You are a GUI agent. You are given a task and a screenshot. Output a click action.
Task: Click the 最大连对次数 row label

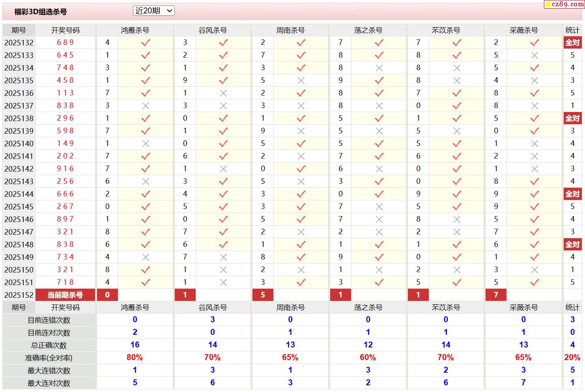click(x=49, y=383)
